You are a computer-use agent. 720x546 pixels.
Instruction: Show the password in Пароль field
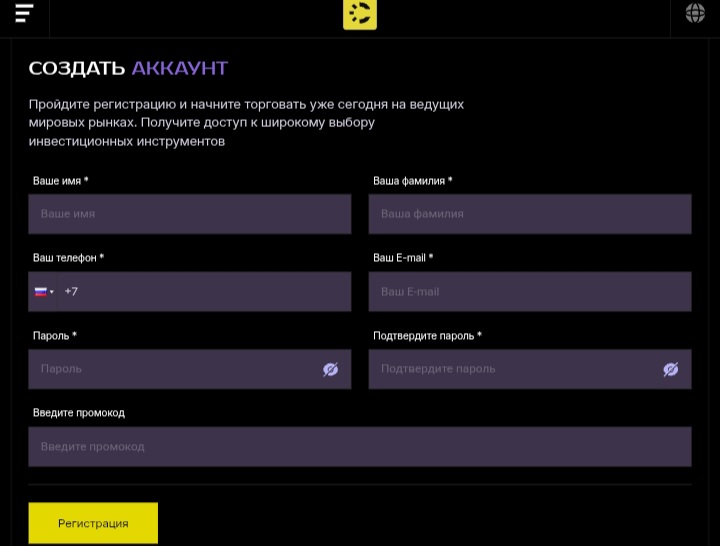point(330,370)
